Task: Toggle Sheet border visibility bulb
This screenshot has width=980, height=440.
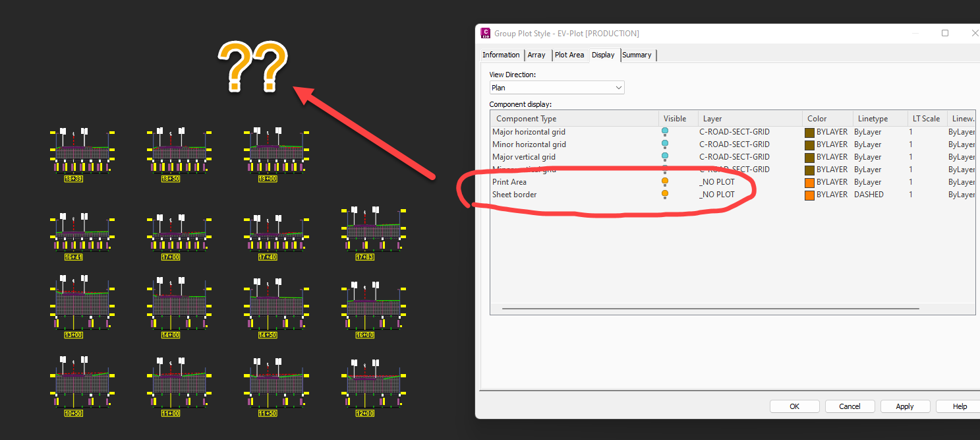Action: 665,194
